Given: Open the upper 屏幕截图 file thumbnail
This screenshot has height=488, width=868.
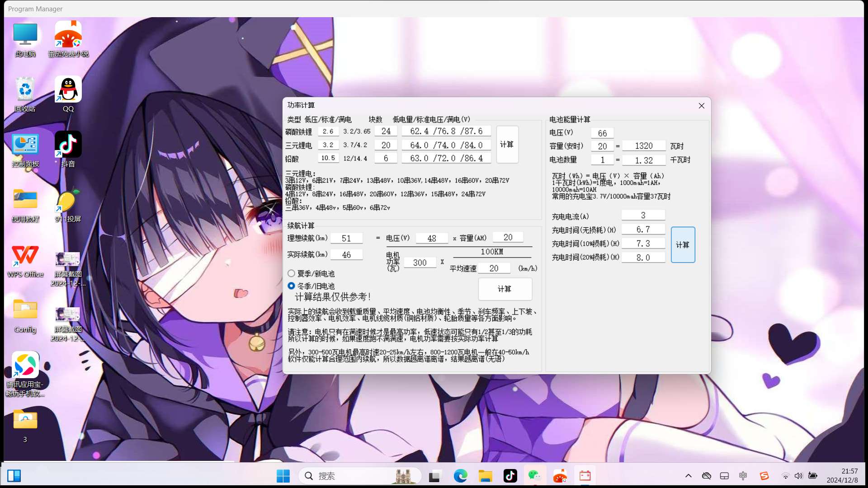Looking at the screenshot, I should [68, 268].
